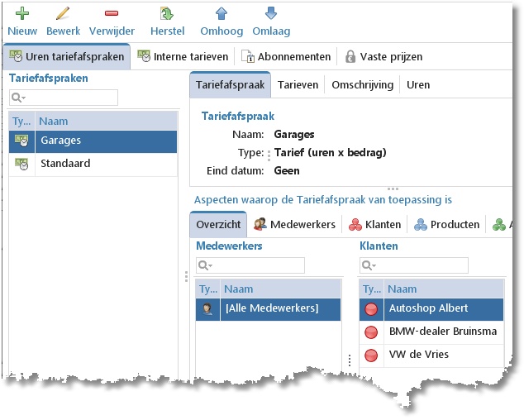
Task: Click the Naam value Garages
Action: coord(294,135)
